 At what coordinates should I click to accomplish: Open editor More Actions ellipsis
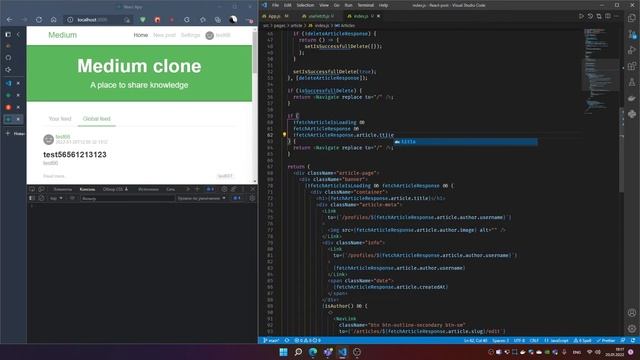click(x=617, y=16)
